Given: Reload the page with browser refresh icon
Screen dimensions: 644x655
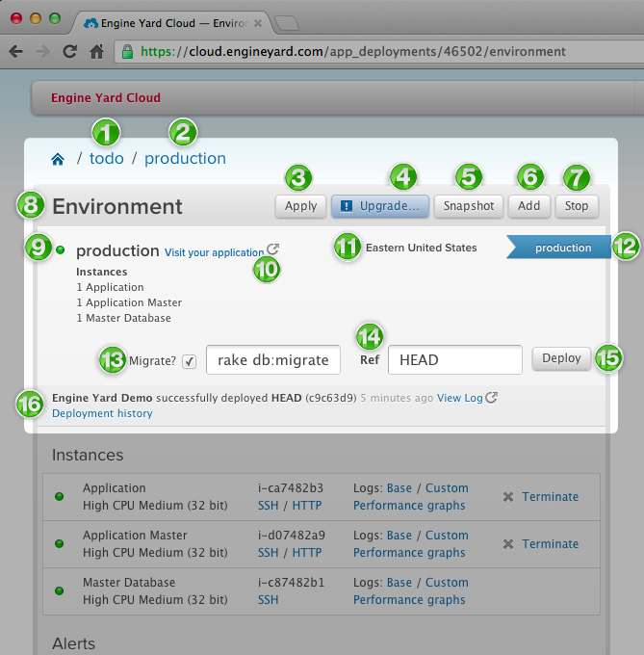Looking at the screenshot, I should (69, 52).
